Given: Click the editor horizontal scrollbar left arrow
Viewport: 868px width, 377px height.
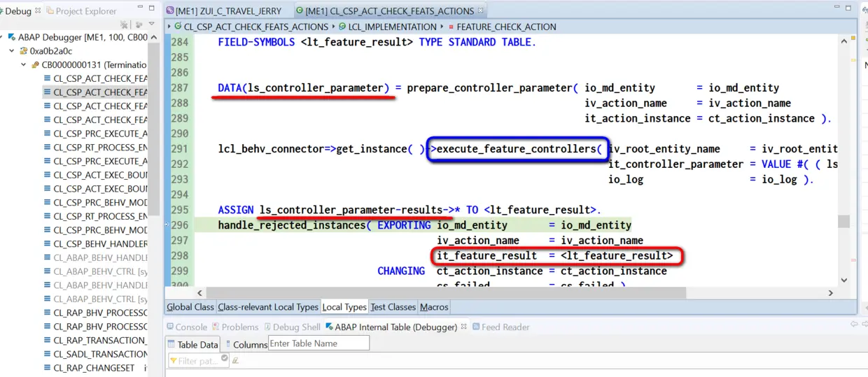Looking at the screenshot, I should point(198,294).
